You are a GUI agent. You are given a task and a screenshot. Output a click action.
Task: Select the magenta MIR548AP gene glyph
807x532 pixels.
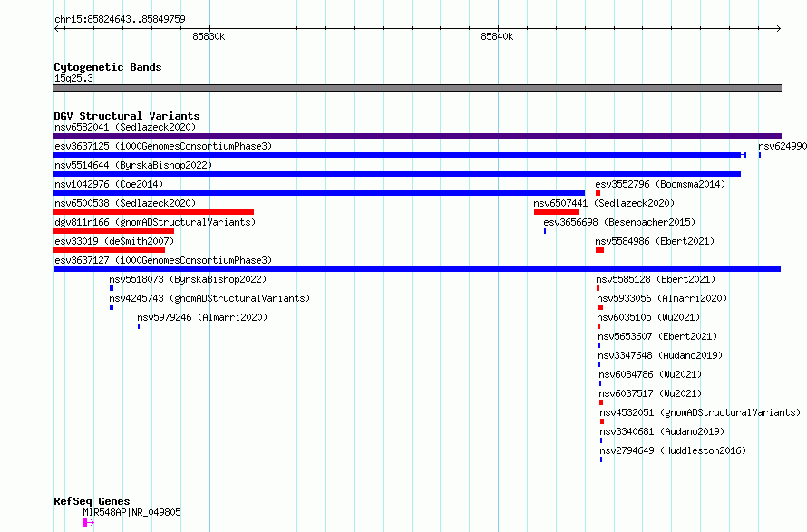(x=89, y=523)
